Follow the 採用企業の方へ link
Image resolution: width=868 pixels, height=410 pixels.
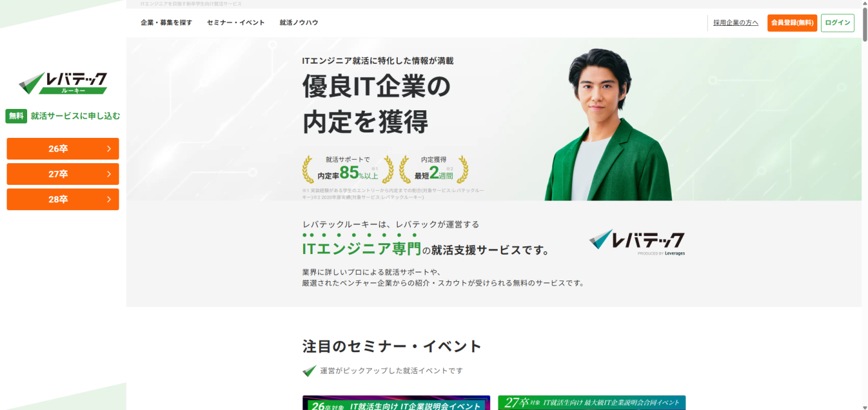pyautogui.click(x=736, y=23)
